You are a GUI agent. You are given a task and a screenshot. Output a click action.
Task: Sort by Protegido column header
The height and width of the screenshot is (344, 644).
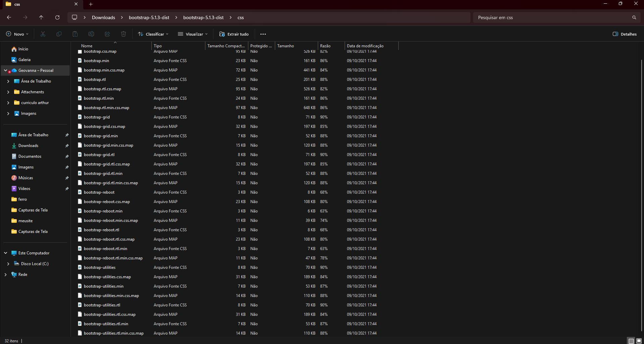(x=261, y=46)
